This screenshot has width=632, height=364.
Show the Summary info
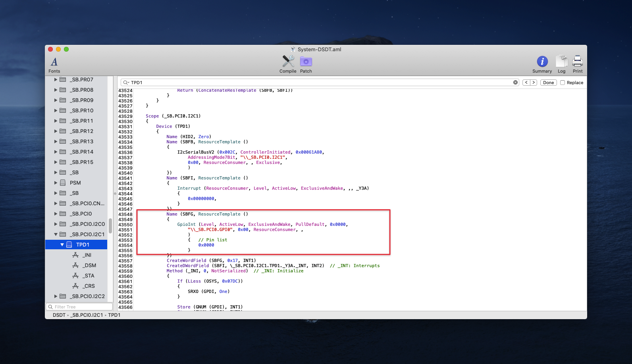click(542, 62)
